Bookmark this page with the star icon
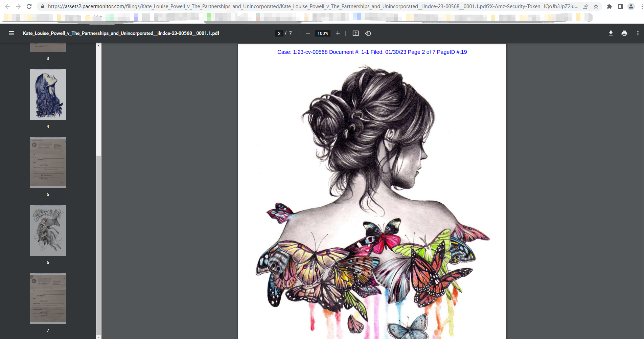The width and height of the screenshot is (644, 339). (x=596, y=6)
